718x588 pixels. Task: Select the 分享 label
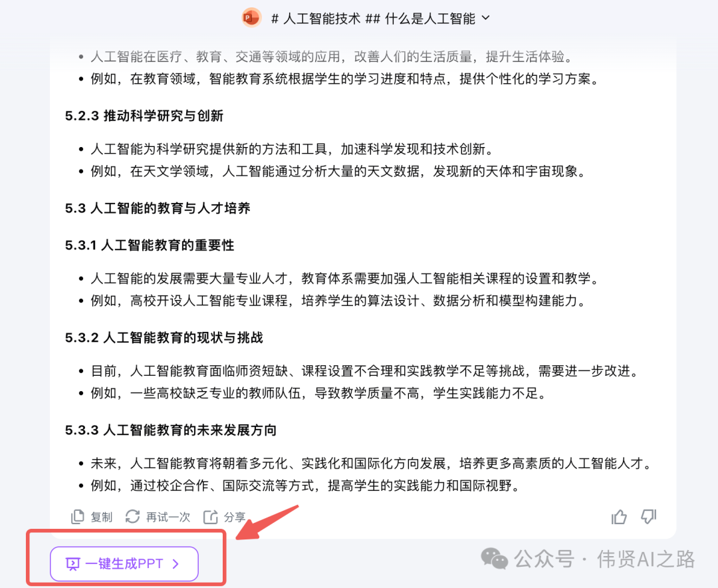[235, 517]
